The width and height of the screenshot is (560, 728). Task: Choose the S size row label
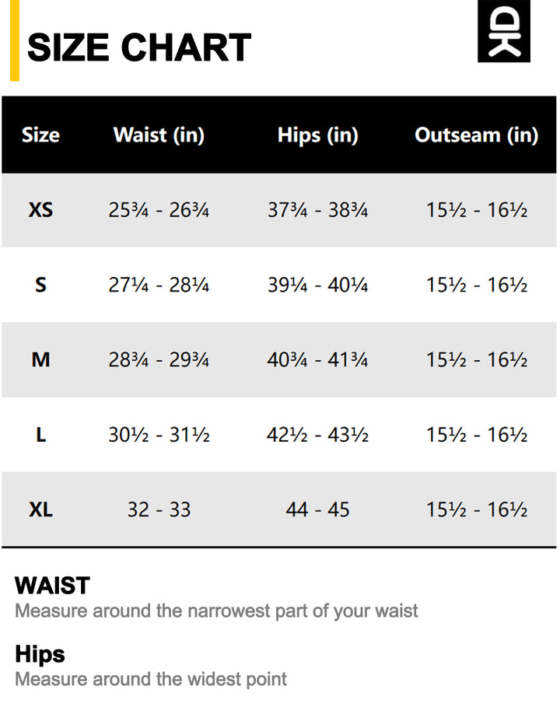40,285
